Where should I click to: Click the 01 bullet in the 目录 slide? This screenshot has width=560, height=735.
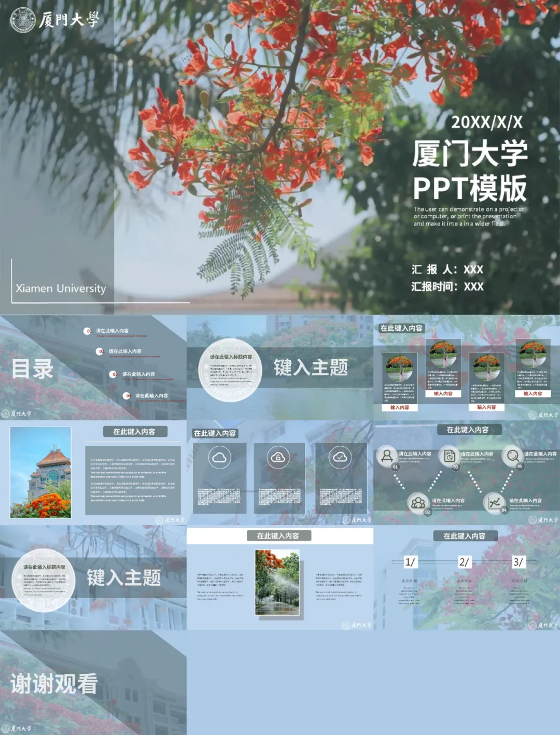[88, 331]
